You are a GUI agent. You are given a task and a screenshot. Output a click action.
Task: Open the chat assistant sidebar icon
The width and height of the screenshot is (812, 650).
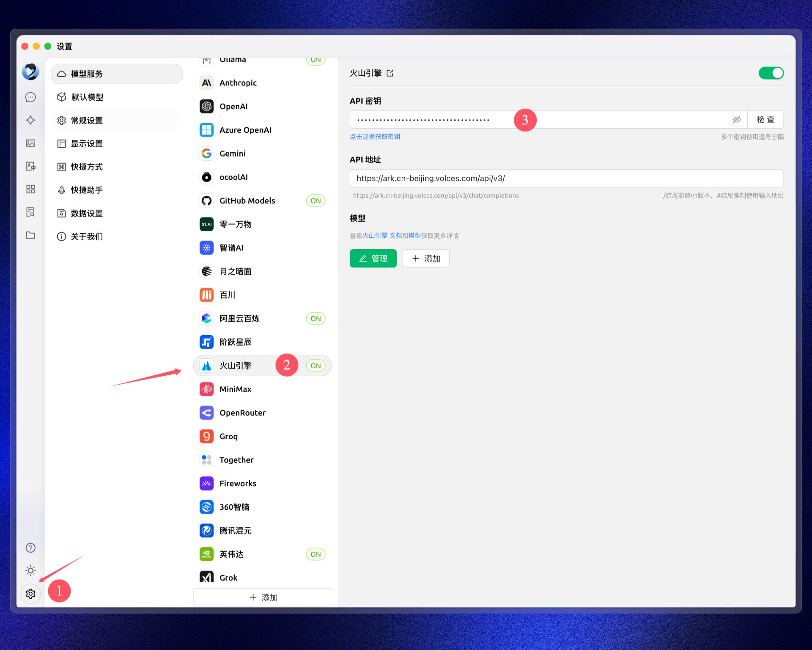(30, 97)
